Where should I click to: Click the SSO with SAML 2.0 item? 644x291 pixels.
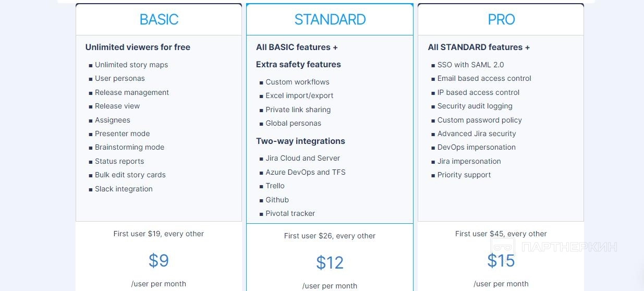(470, 65)
